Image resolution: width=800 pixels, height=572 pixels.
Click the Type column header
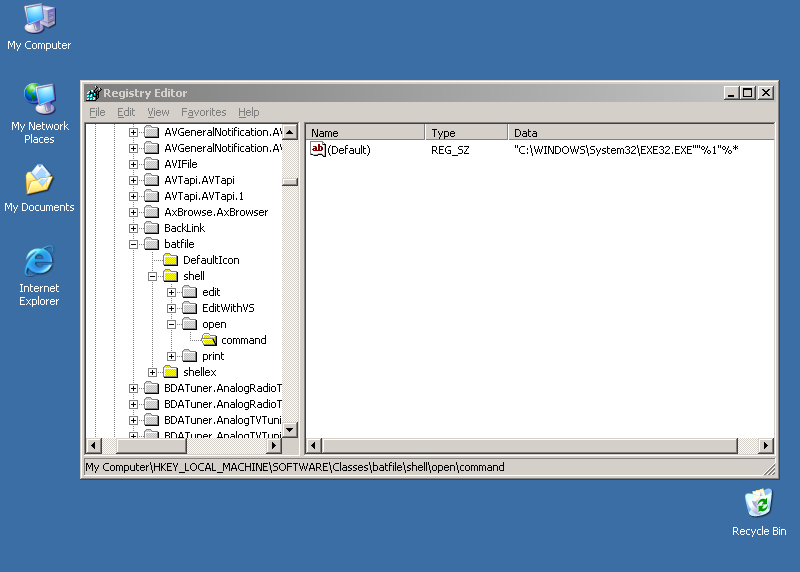(466, 133)
